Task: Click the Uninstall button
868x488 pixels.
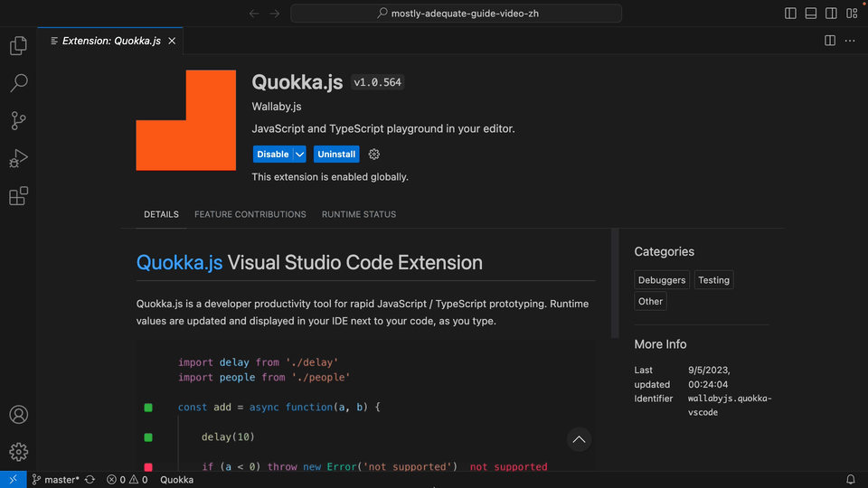Action: tap(336, 155)
